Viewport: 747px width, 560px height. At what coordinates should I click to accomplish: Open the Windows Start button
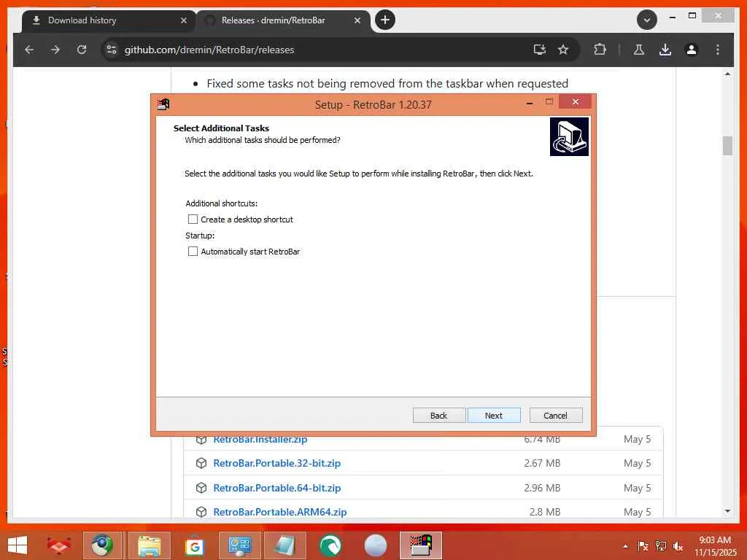pyautogui.click(x=18, y=545)
